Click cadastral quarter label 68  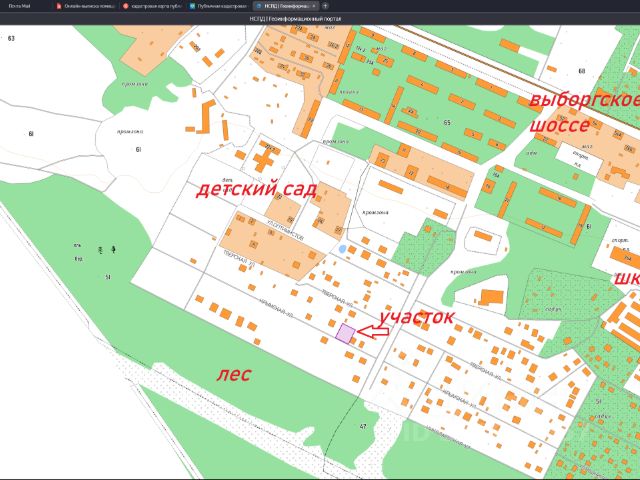tap(582, 71)
